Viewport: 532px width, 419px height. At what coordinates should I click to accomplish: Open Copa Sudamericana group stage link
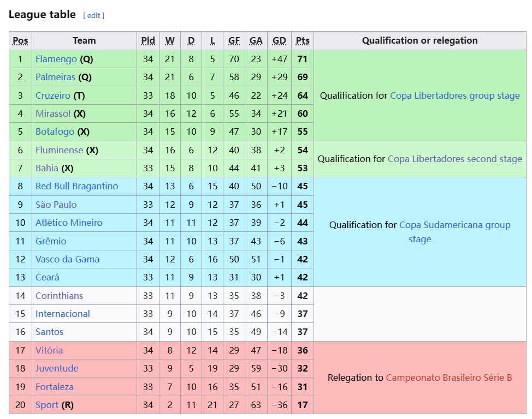[454, 225]
